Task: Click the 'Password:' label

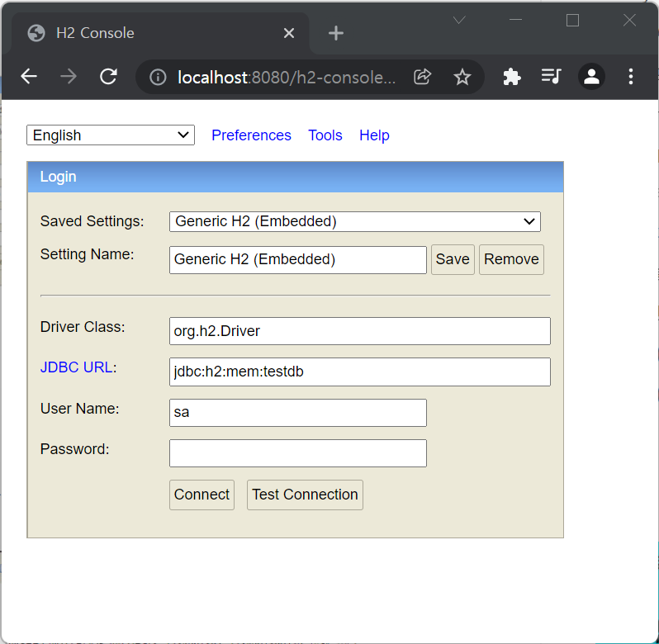Action: (x=75, y=449)
